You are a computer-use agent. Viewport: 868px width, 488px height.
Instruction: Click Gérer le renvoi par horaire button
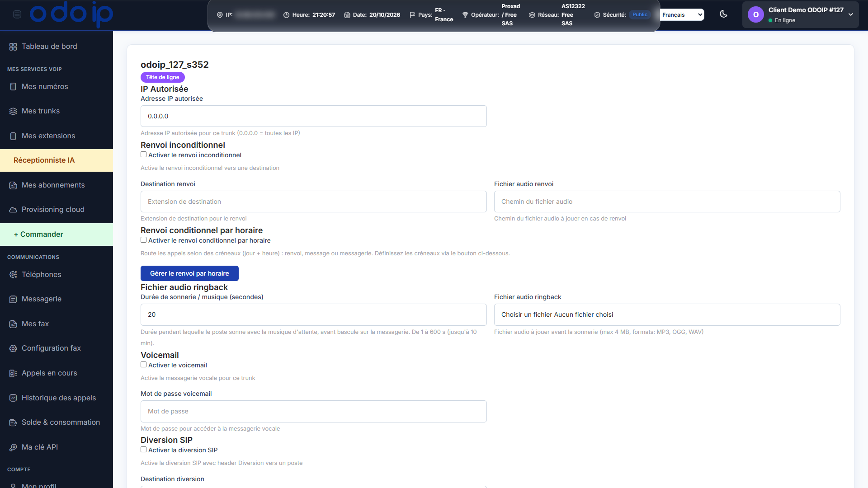coord(189,273)
